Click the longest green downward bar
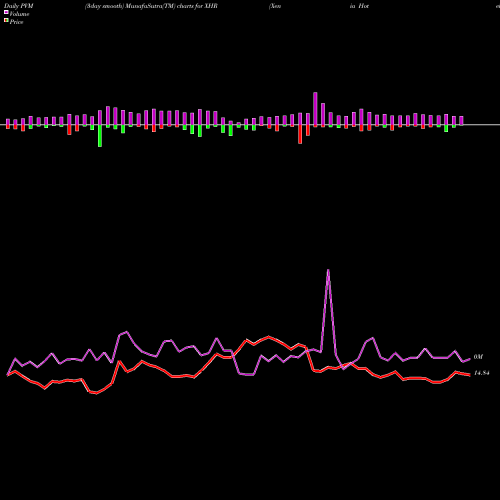The width and height of the screenshot is (500, 500). point(100,136)
